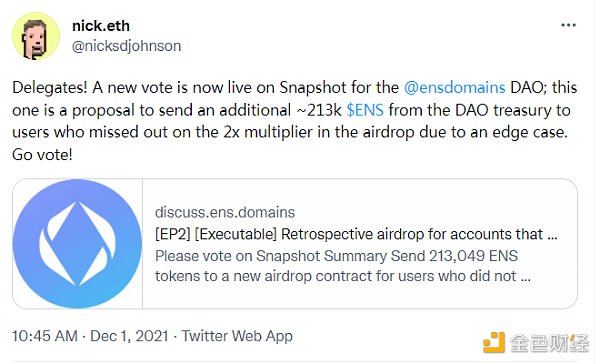Click the card description about 213,049 ENS
The height and width of the screenshot is (364, 600).
pyautogui.click(x=342, y=266)
